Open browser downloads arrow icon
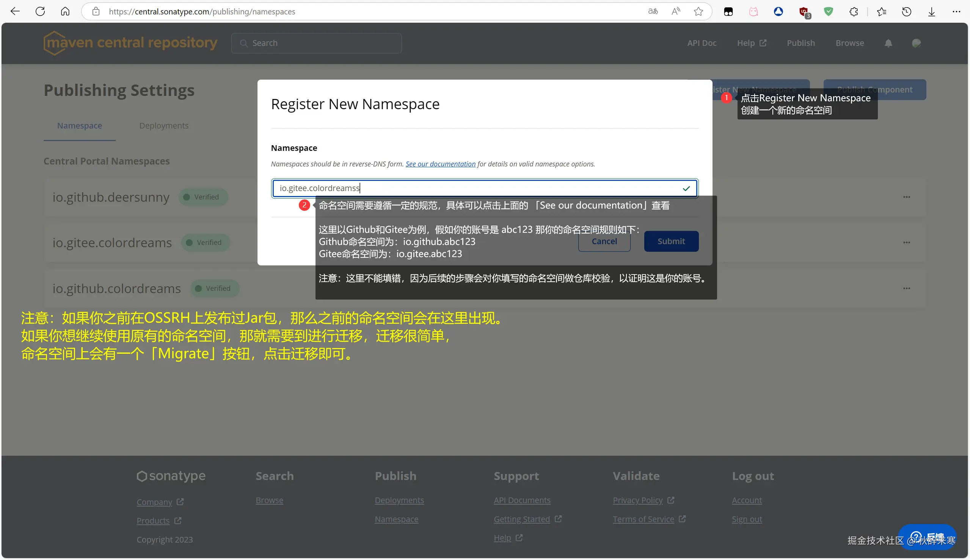 coord(932,11)
